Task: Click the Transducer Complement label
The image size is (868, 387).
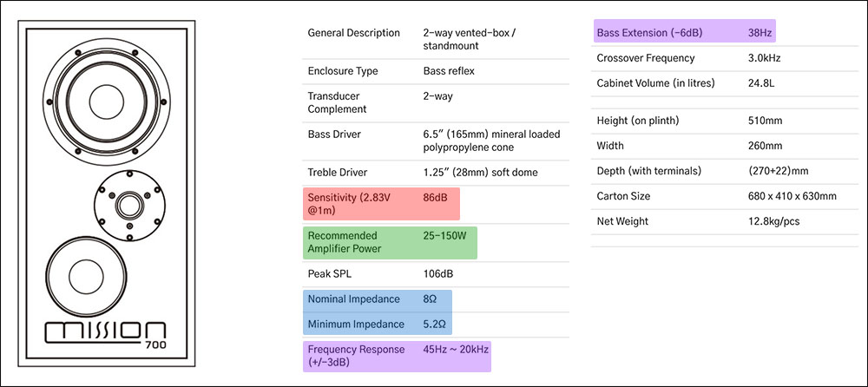Action: [x=337, y=102]
